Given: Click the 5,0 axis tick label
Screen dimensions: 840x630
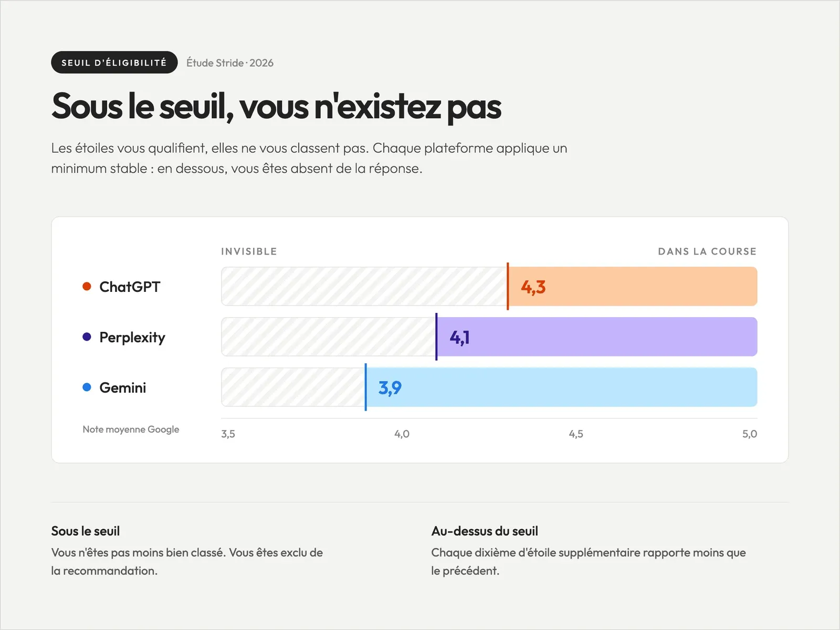Looking at the screenshot, I should pyautogui.click(x=750, y=434).
